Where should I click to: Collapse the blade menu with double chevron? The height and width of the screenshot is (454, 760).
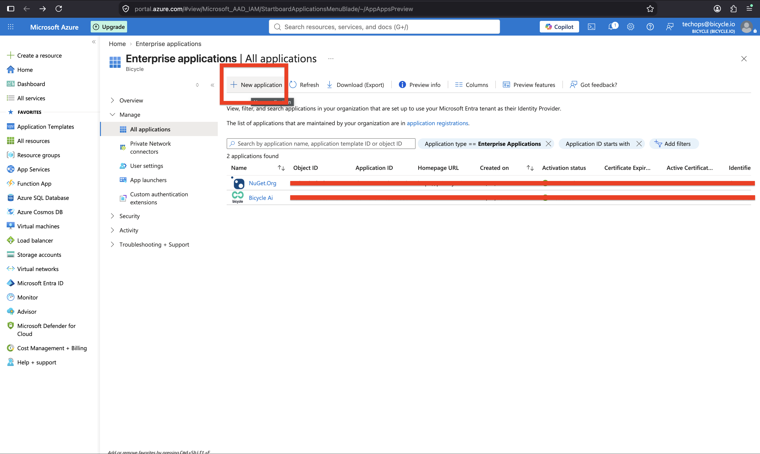coord(212,85)
